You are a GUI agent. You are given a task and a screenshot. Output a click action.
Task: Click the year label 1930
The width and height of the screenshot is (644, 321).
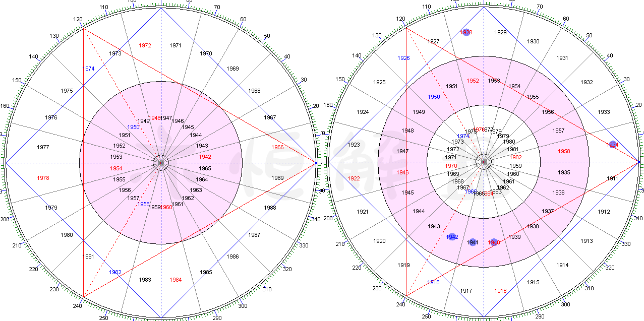[x=533, y=41]
